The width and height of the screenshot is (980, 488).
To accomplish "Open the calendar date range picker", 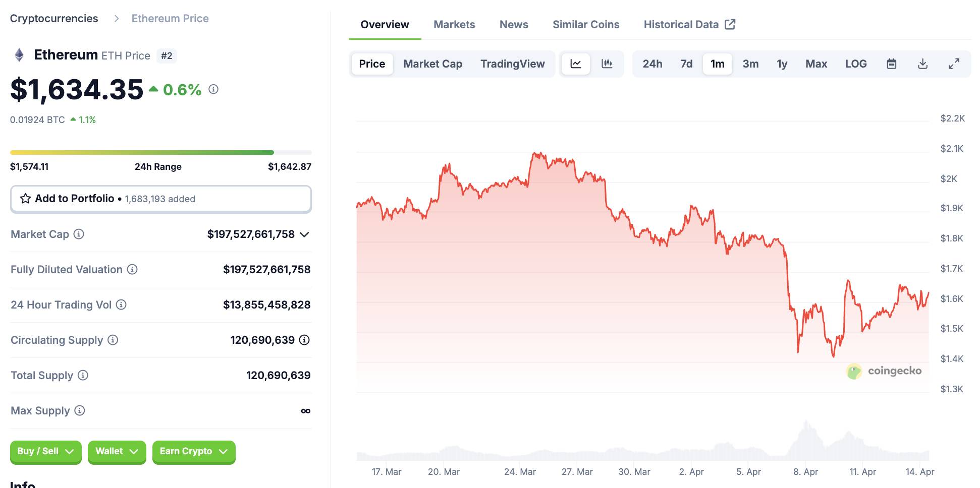I will [x=892, y=64].
